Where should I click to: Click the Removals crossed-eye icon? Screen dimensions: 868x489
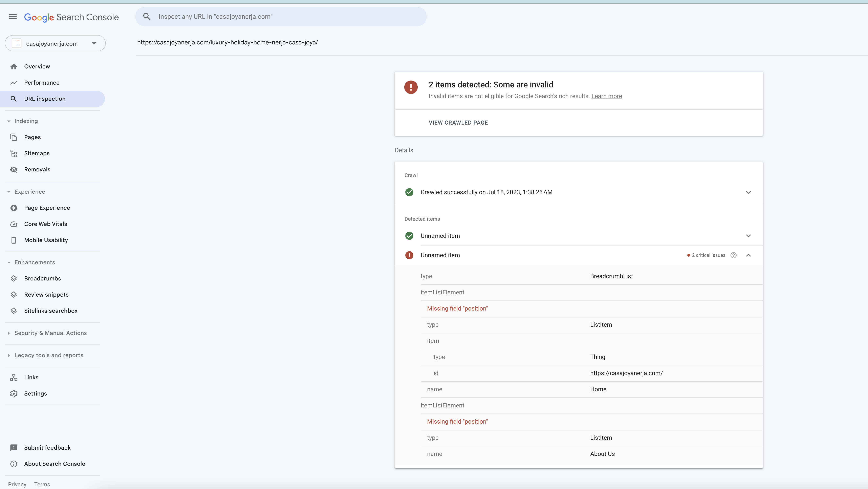pyautogui.click(x=14, y=170)
